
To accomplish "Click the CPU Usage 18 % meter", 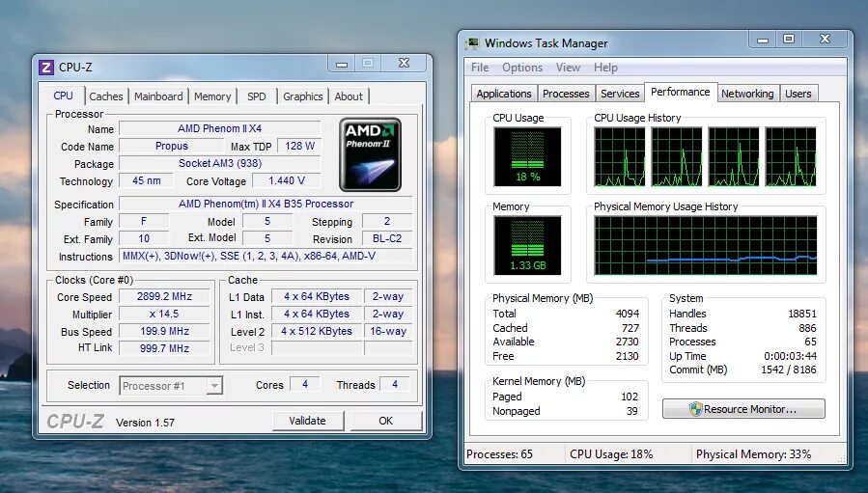I will pyautogui.click(x=527, y=156).
